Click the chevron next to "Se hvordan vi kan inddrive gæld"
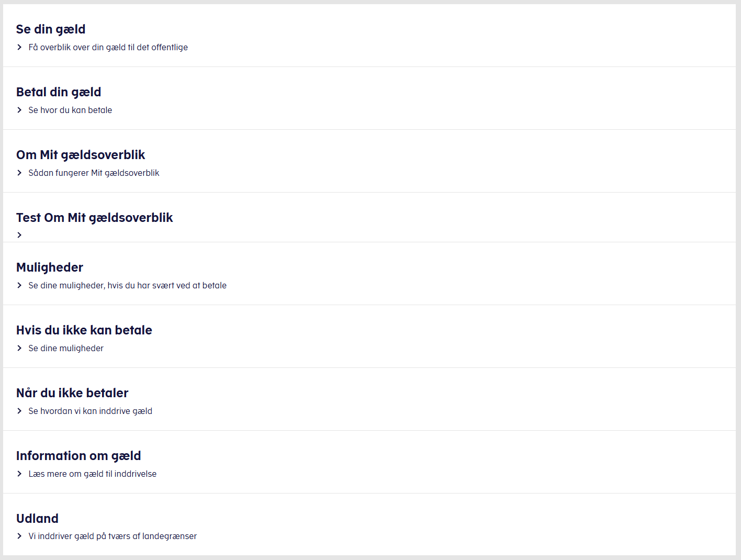This screenshot has height=560, width=741. tap(19, 411)
